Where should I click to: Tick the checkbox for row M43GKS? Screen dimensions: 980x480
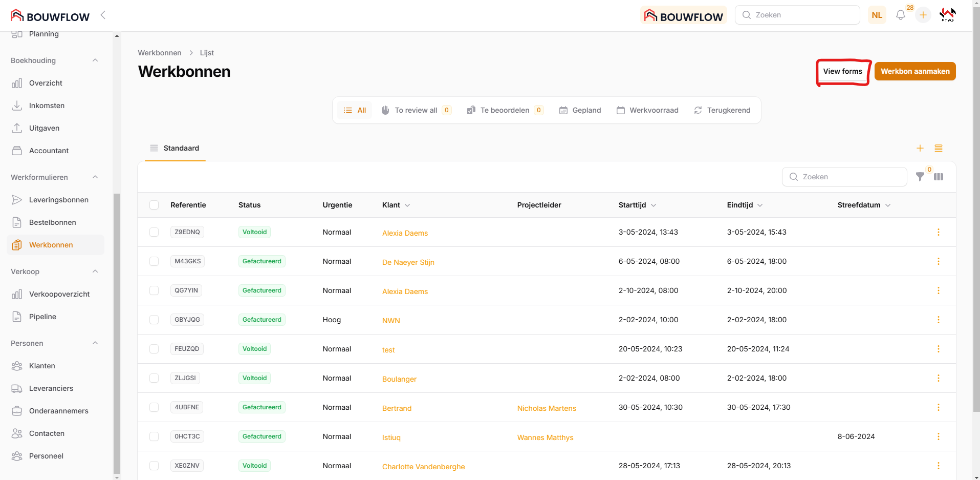point(154,261)
